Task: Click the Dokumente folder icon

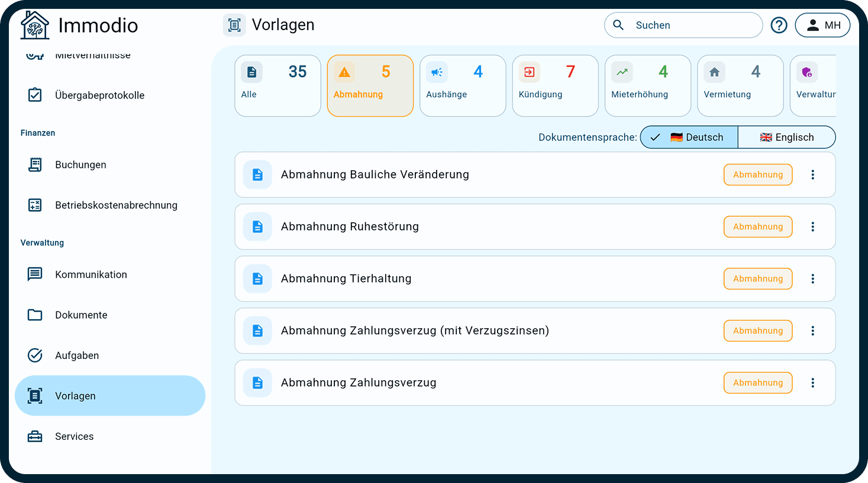Action: [x=35, y=315]
